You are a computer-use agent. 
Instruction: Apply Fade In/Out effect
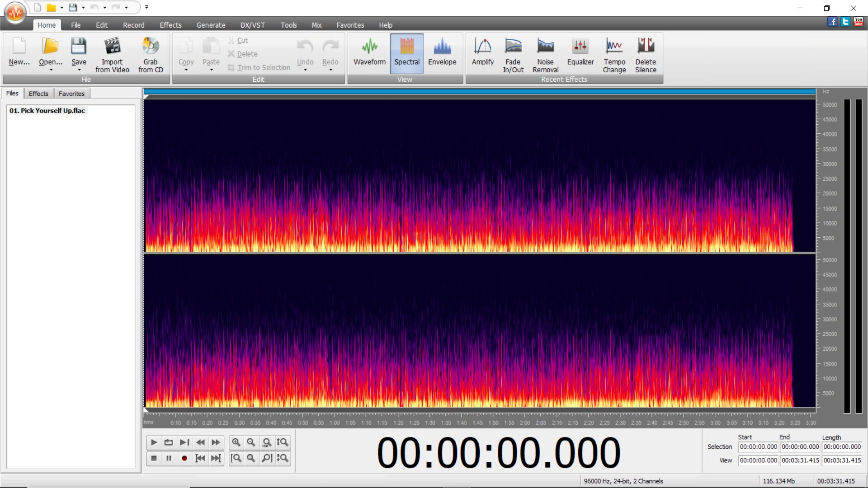(x=513, y=54)
